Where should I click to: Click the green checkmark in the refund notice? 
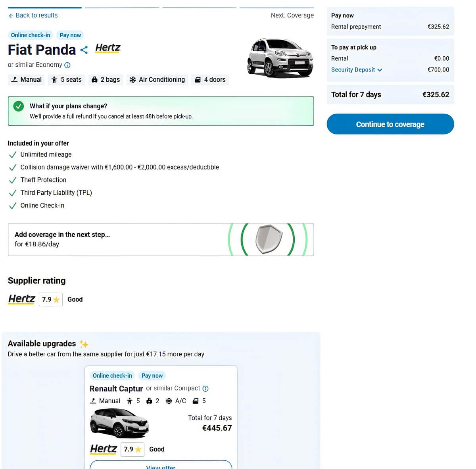(19, 106)
